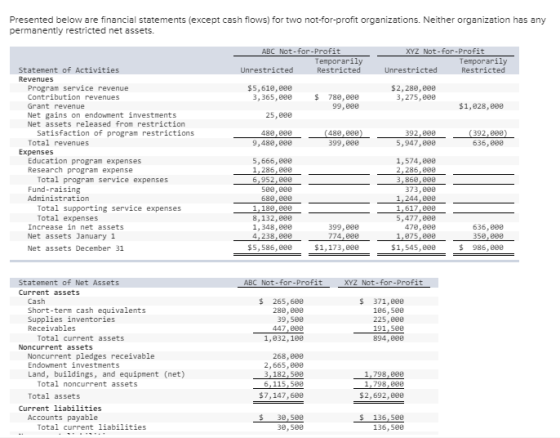Click ABC total revenues value 9,480,000
This screenshot has height=438, width=560.
(272, 143)
